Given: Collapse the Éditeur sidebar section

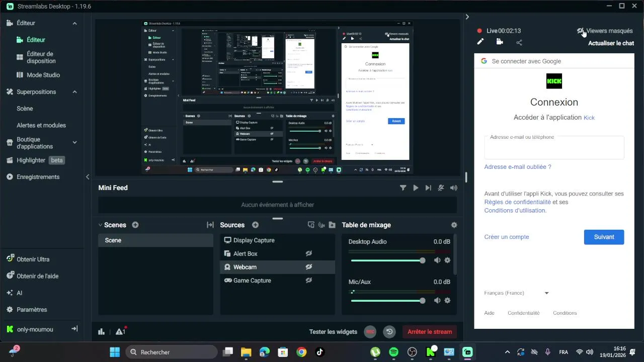Looking at the screenshot, I should tap(74, 23).
